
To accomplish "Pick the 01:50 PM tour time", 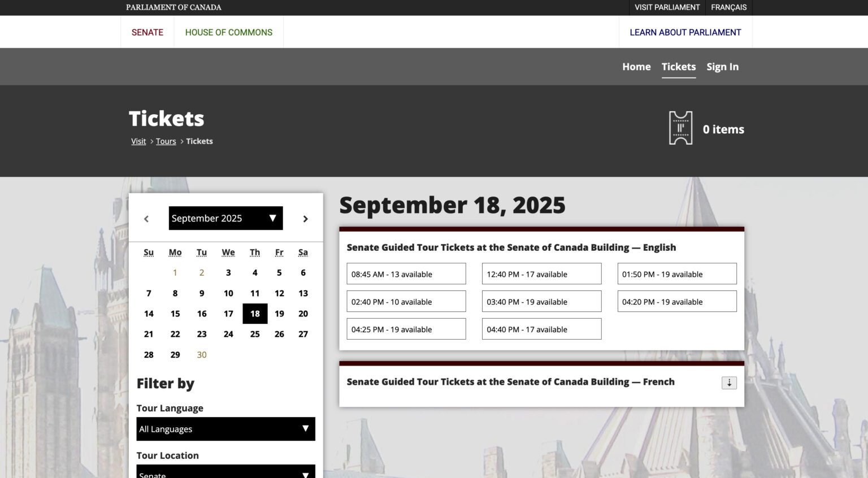I will (x=677, y=274).
